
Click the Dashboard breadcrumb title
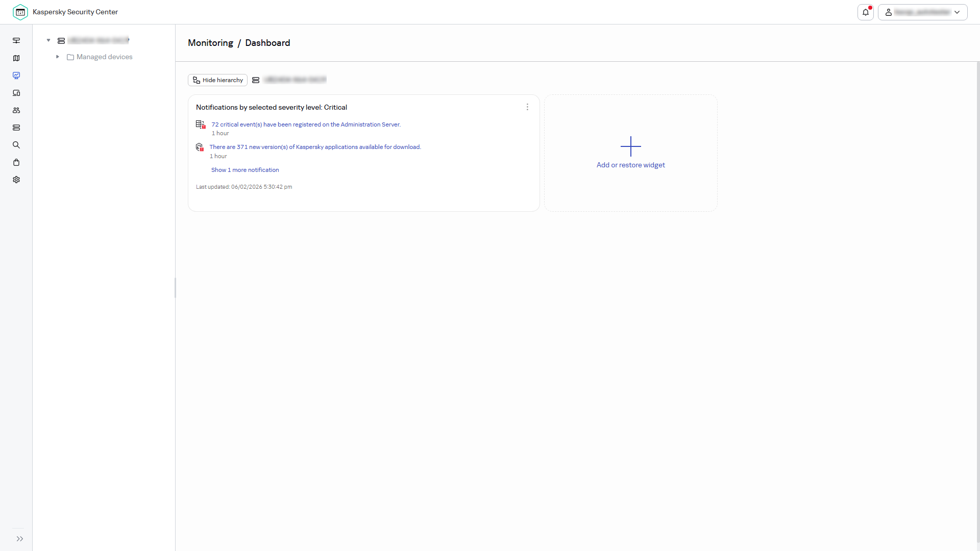click(267, 43)
